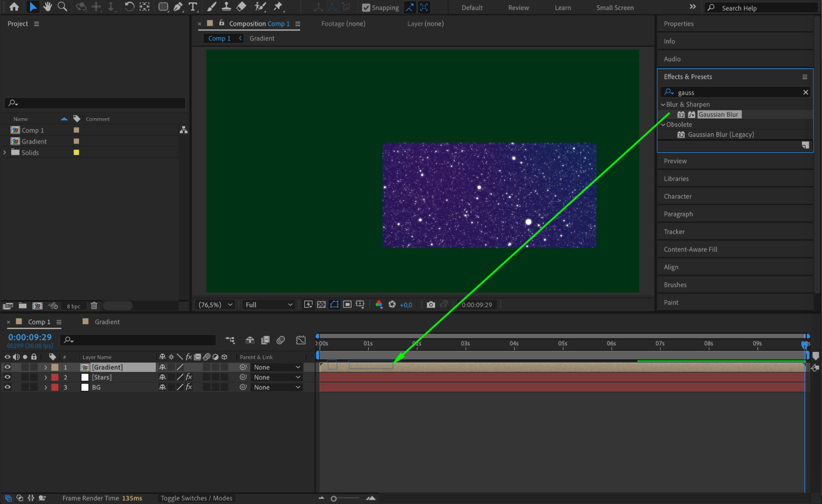Open the Gradient timeline tab

(107, 322)
